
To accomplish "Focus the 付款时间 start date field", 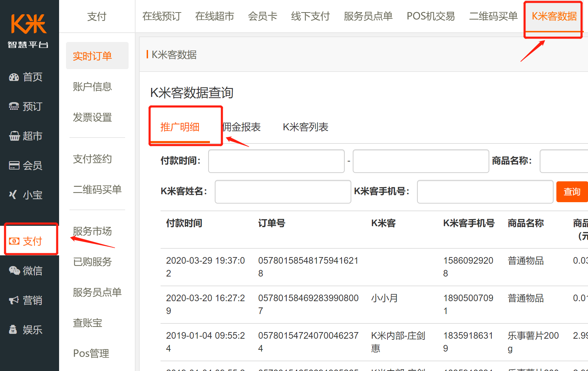I will coord(276,161).
